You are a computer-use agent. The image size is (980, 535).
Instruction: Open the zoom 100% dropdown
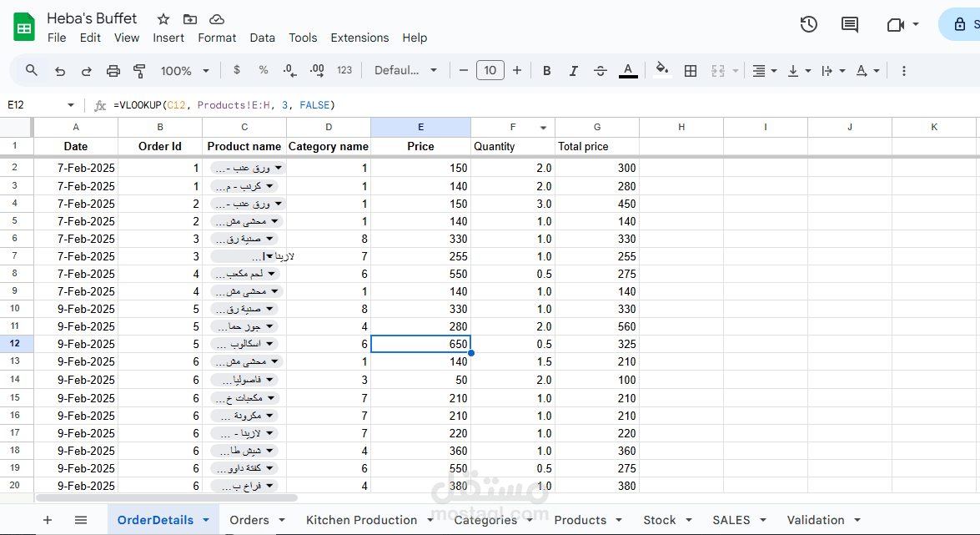(184, 71)
